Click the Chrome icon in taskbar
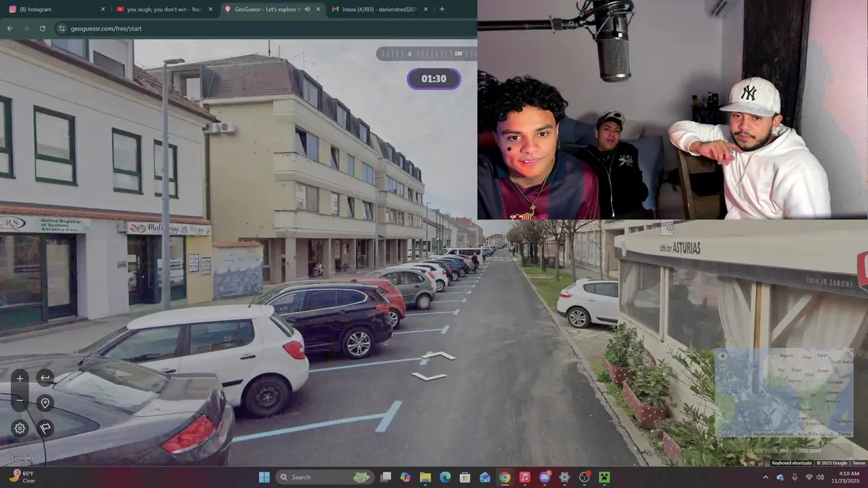This screenshot has height=488, width=868. [x=505, y=477]
